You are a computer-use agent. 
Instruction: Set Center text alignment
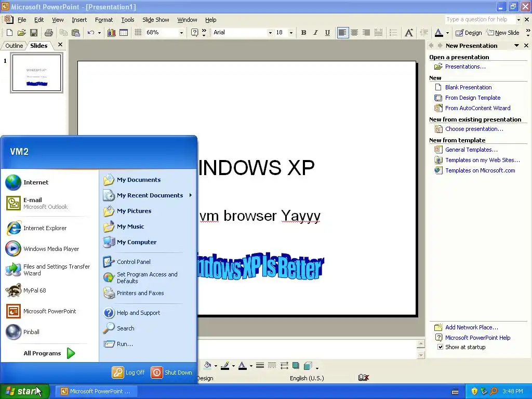tap(354, 33)
